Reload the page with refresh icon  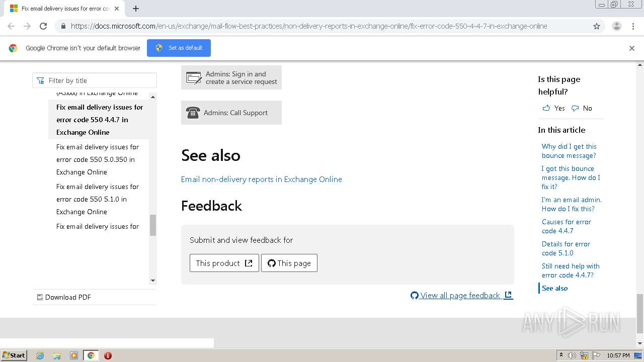coord(43,26)
